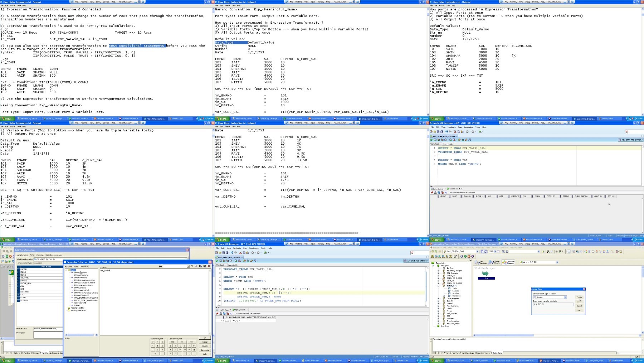Screen dimensions: 644x363
Task: Click Cancel in Create Task dialog
Action: coord(579,306)
